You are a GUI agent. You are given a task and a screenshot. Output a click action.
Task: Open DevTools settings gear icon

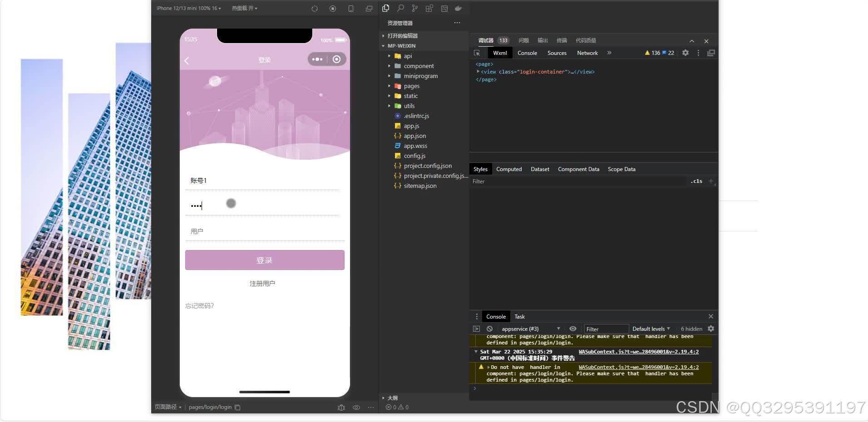tap(685, 53)
